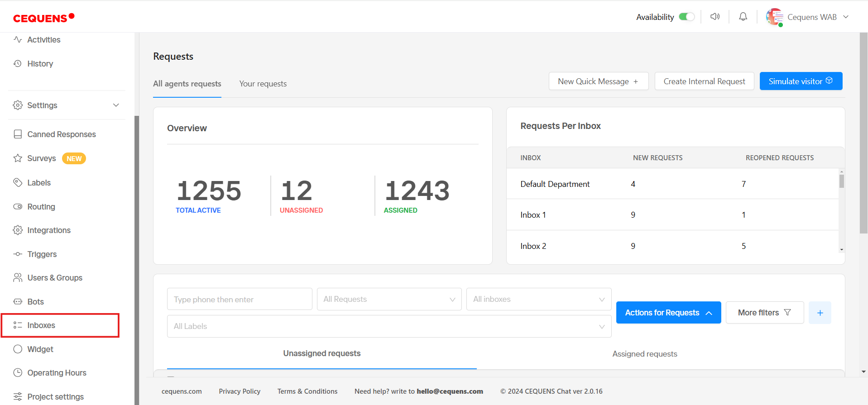Expand the Settings section chevron

pos(116,105)
